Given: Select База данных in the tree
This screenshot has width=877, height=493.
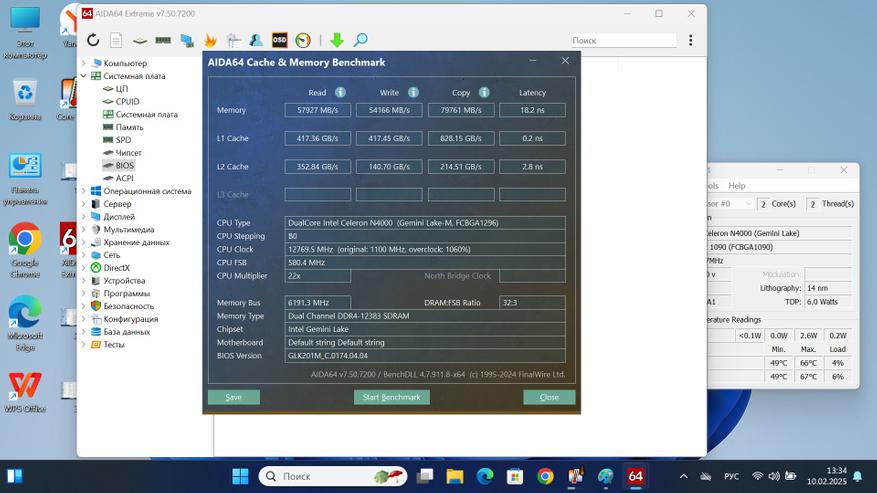Looking at the screenshot, I should (x=126, y=332).
